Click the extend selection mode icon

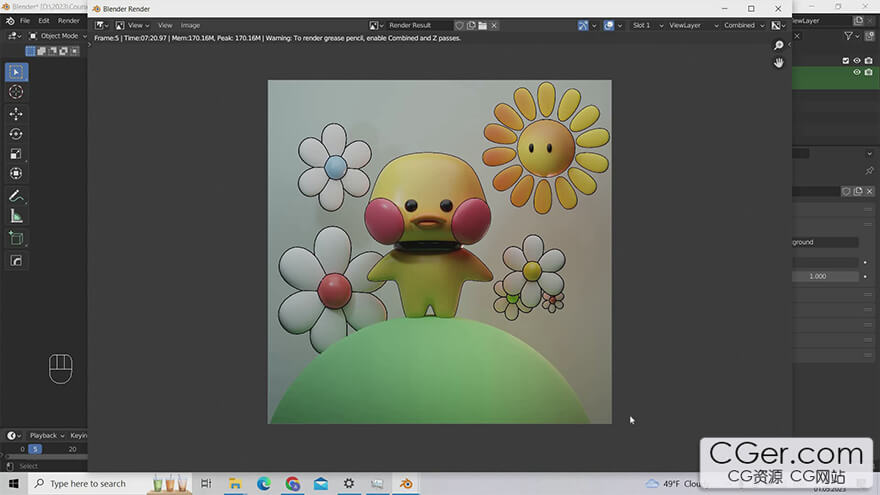42,51
